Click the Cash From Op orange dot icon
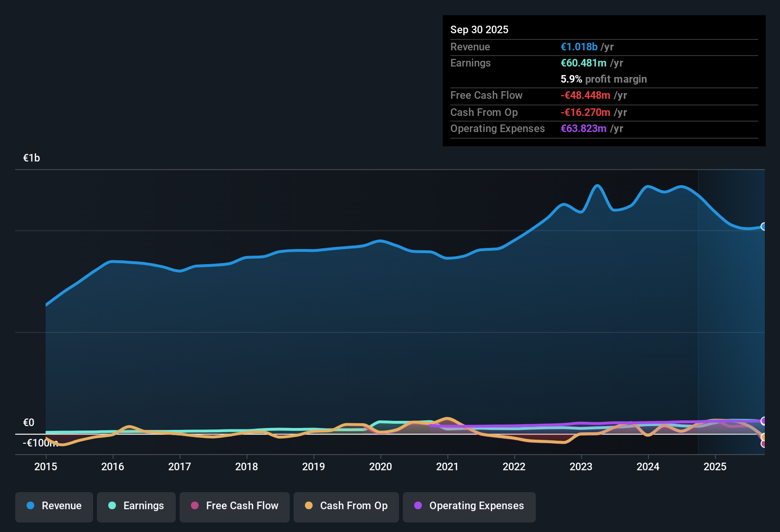The image size is (780, 532). tap(309, 506)
